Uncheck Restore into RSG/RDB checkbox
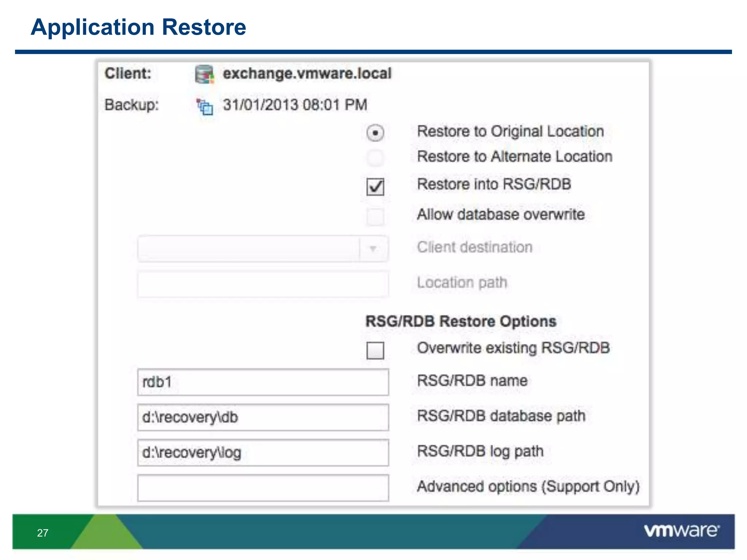Screen dimensions: 747x560 [375, 187]
